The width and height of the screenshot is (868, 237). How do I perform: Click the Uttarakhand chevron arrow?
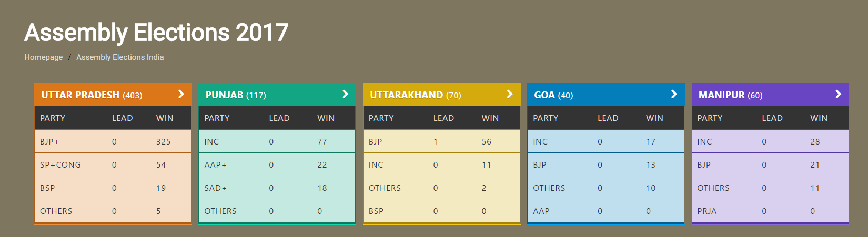(509, 94)
